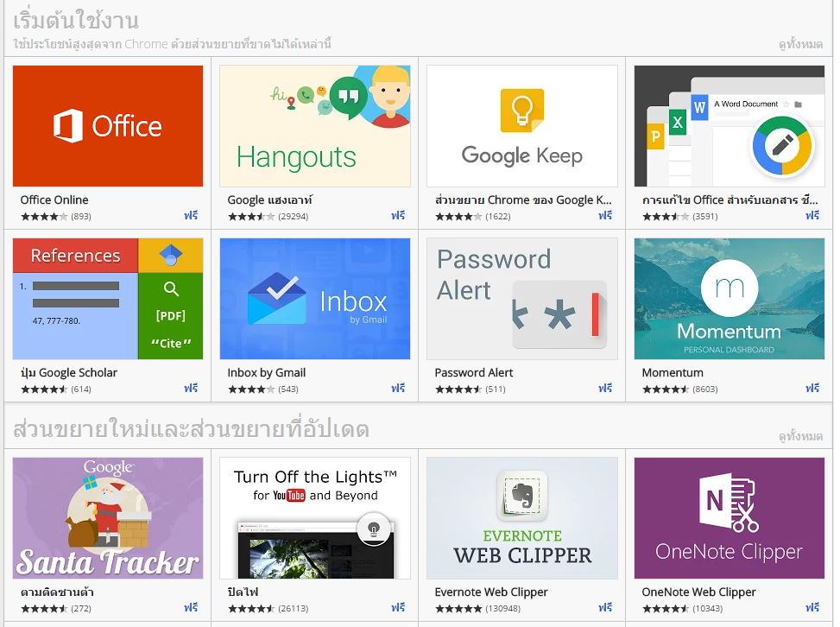Open the Santa Tracker tile image
840x627 pixels.
[x=108, y=518]
